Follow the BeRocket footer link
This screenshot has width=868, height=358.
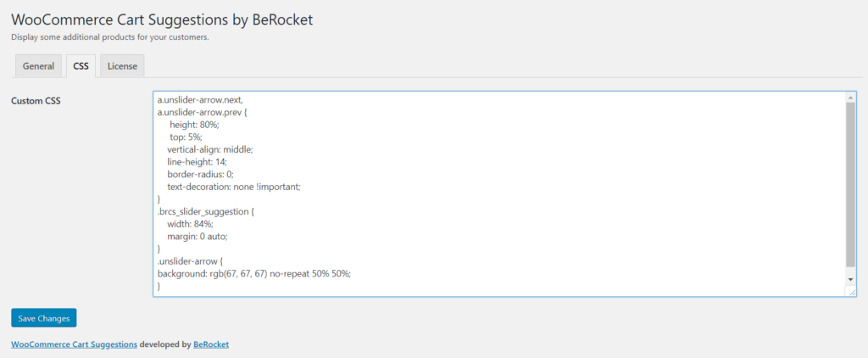[x=211, y=344]
